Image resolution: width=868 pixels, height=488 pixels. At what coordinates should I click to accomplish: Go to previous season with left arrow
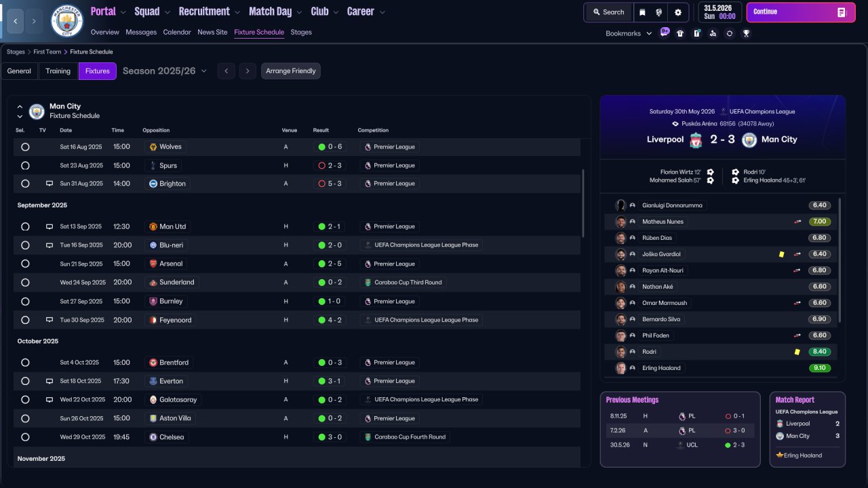(226, 71)
